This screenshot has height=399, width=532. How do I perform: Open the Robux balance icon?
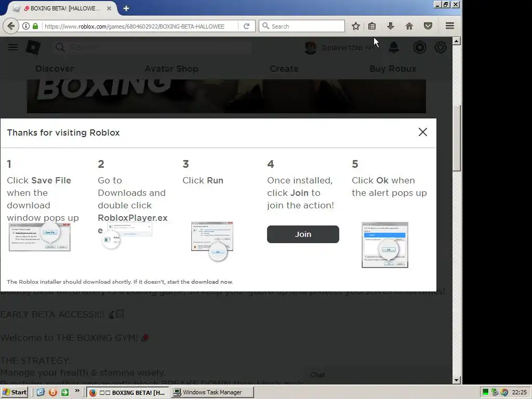[420, 47]
